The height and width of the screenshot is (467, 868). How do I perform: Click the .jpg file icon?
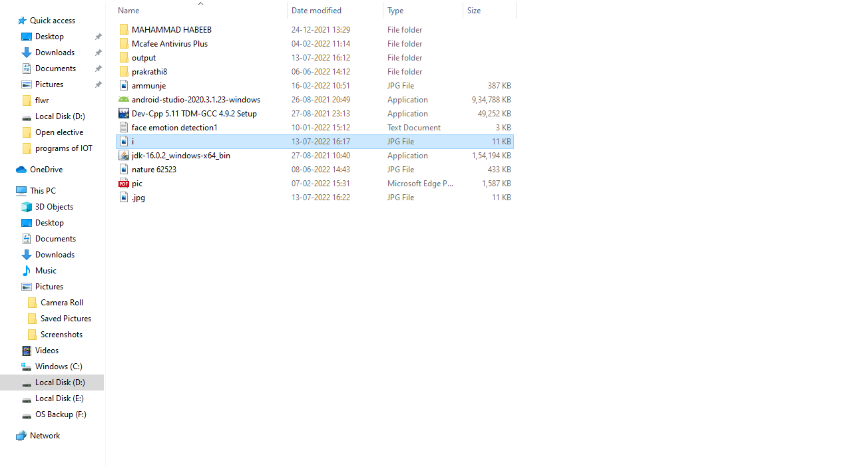pos(124,197)
